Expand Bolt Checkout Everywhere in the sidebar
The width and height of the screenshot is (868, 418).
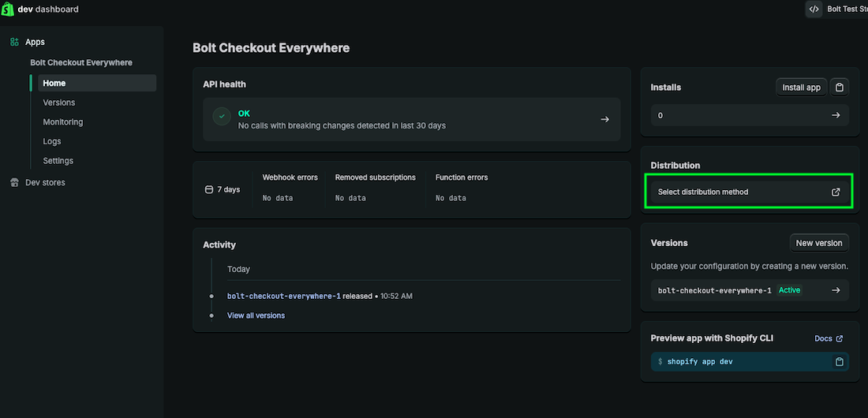coord(81,62)
